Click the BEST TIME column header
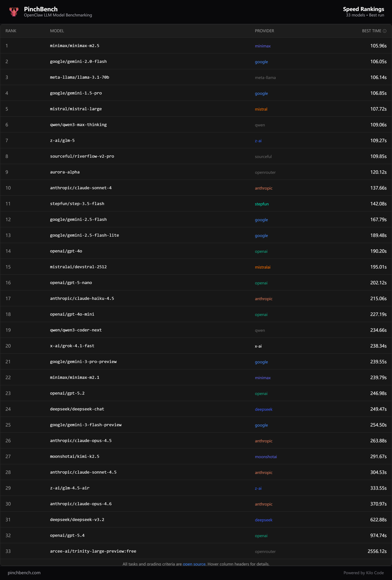This screenshot has height=580, width=392. pos(371,31)
